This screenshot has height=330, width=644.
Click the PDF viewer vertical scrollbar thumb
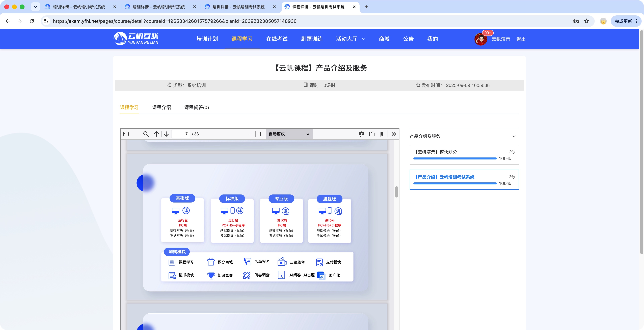(396, 192)
